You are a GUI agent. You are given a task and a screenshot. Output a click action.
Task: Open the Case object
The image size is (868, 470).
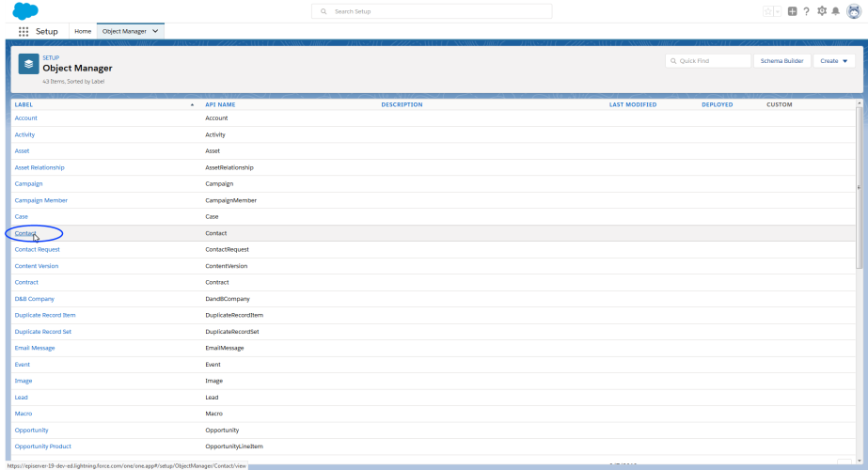coord(21,216)
